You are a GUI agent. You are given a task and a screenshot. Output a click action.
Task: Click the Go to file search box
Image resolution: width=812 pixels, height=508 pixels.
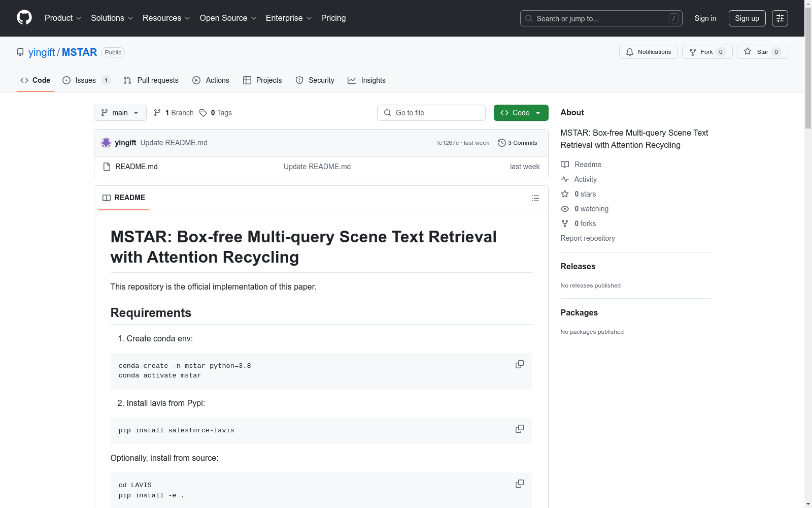[x=431, y=113]
